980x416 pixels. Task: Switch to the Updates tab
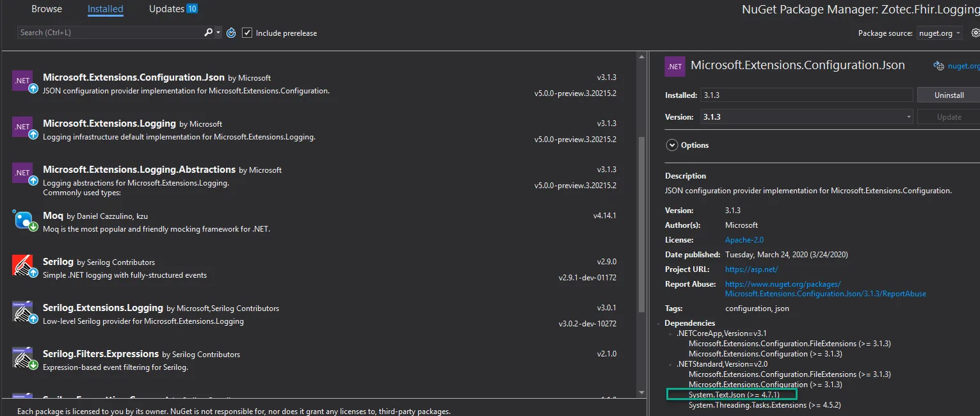[x=166, y=9]
